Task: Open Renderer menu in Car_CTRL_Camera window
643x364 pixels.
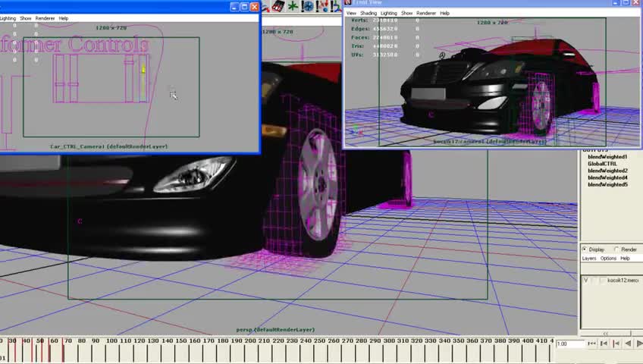Action: coord(45,18)
